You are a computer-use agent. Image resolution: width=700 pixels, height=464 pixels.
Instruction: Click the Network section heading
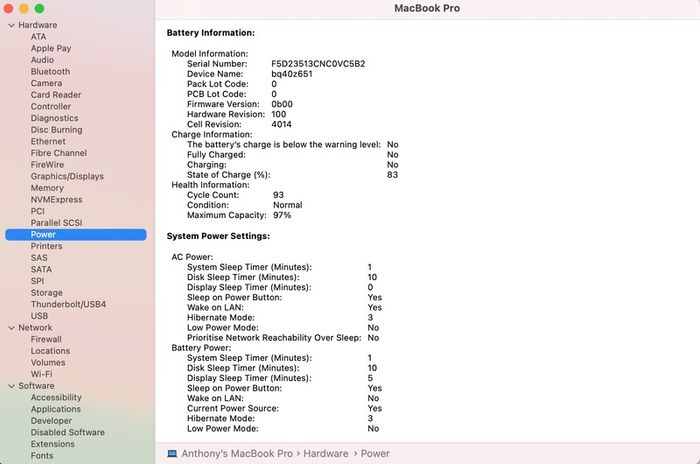tap(35, 328)
